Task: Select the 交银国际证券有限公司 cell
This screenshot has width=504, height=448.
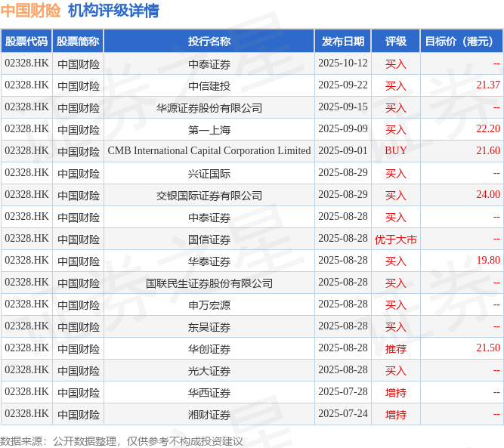Action: 209,195
